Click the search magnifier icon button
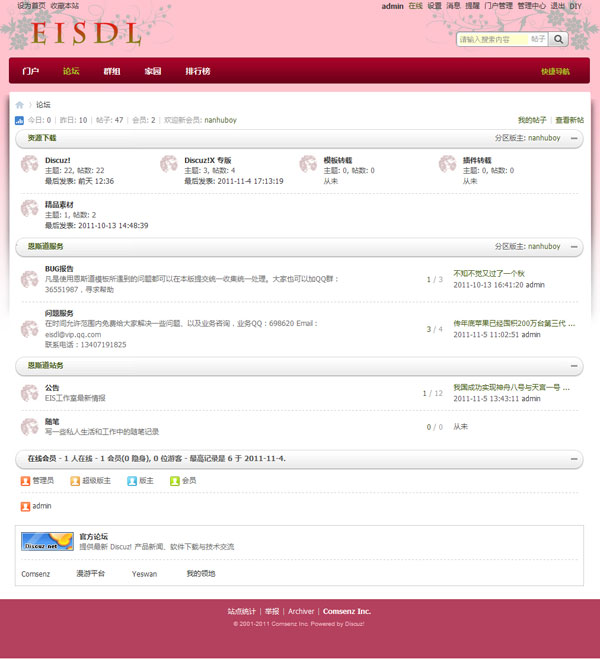Image resolution: width=600 pixels, height=659 pixels. [x=558, y=39]
